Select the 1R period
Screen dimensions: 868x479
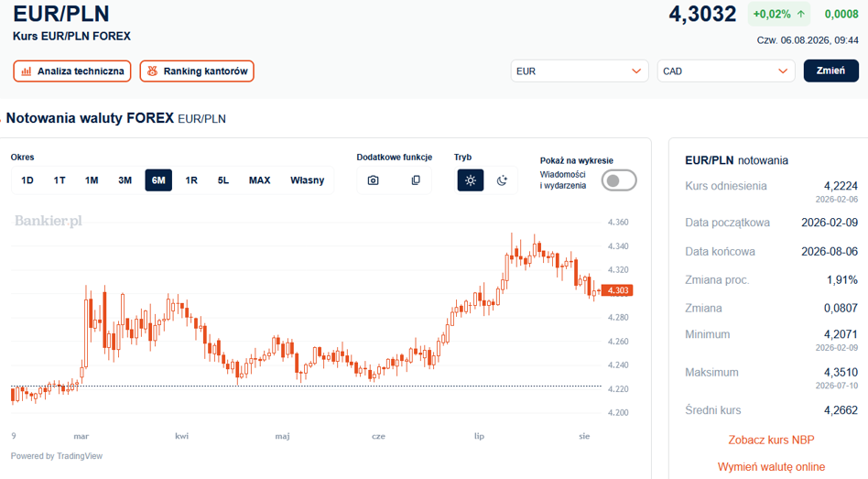[191, 180]
